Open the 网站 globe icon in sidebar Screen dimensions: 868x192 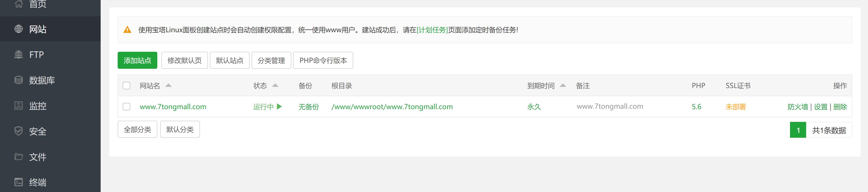coord(19,29)
